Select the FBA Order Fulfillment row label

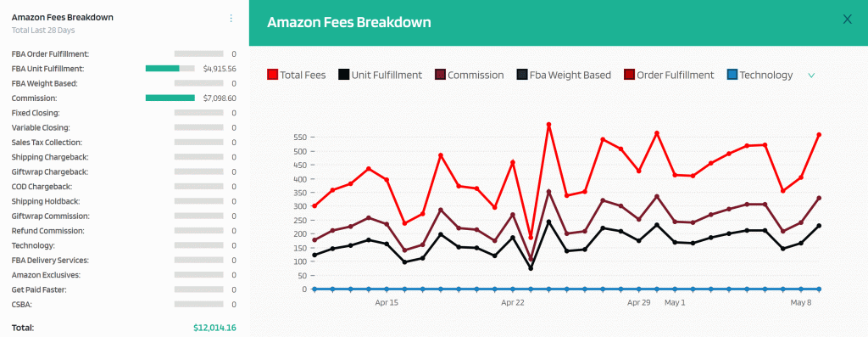click(50, 53)
